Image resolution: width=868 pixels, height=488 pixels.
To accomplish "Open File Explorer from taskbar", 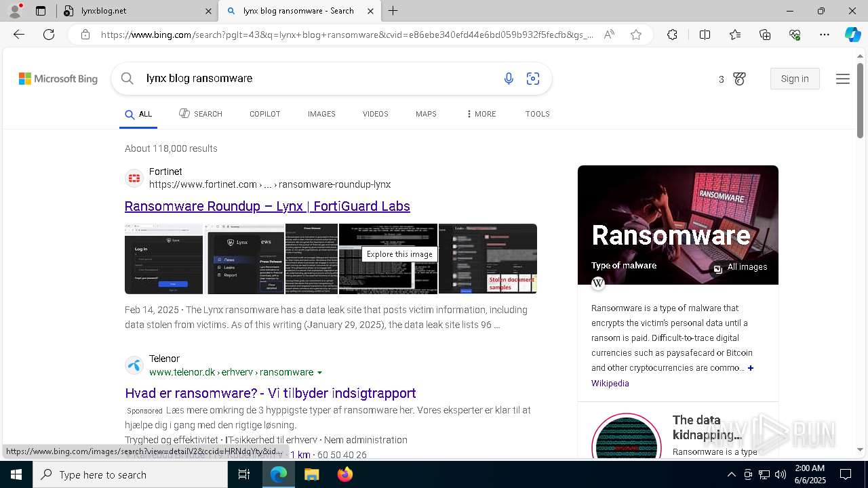I will [x=311, y=474].
